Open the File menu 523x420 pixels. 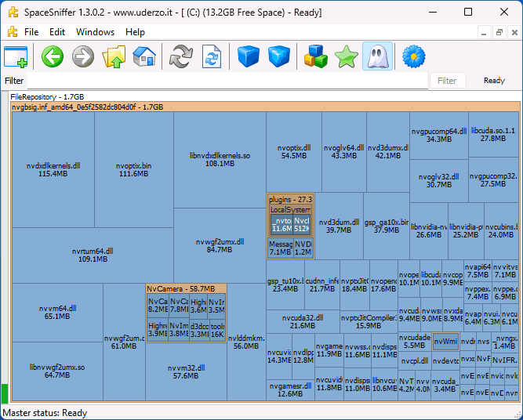[31, 32]
